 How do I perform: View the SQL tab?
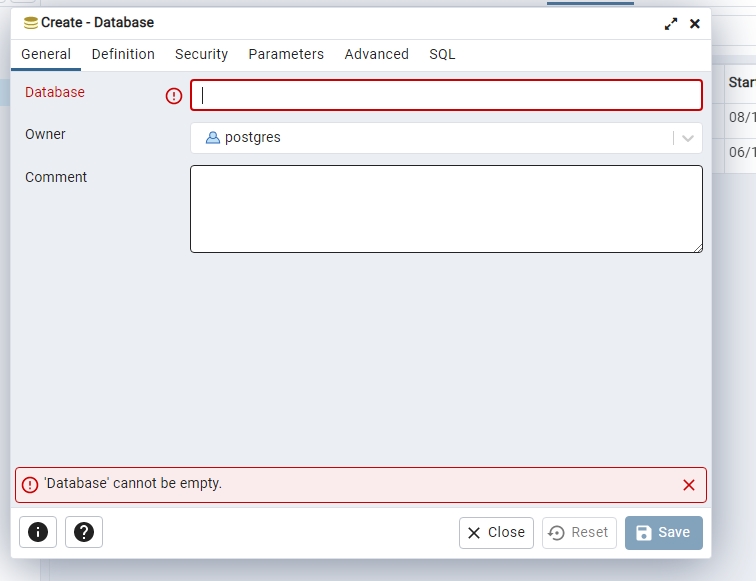[x=442, y=54]
